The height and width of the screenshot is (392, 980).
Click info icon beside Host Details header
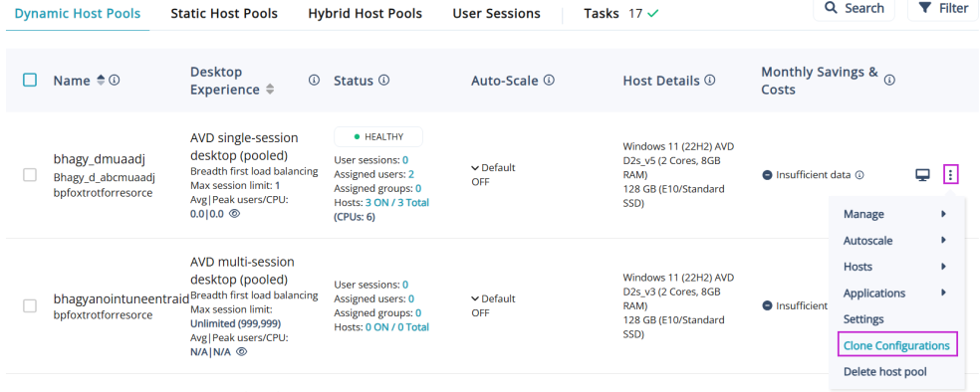click(x=710, y=81)
